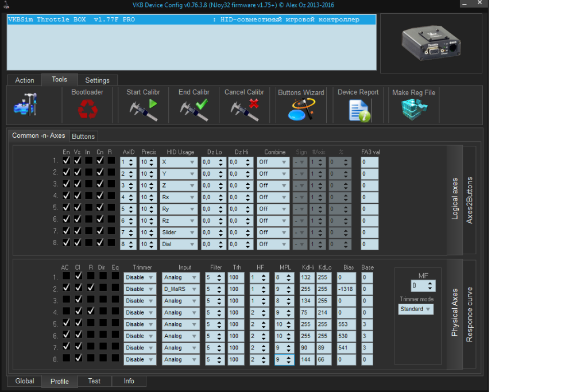This screenshot has width=588, height=392.
Task: Click KdLo field showing 66
Action: click(x=323, y=359)
